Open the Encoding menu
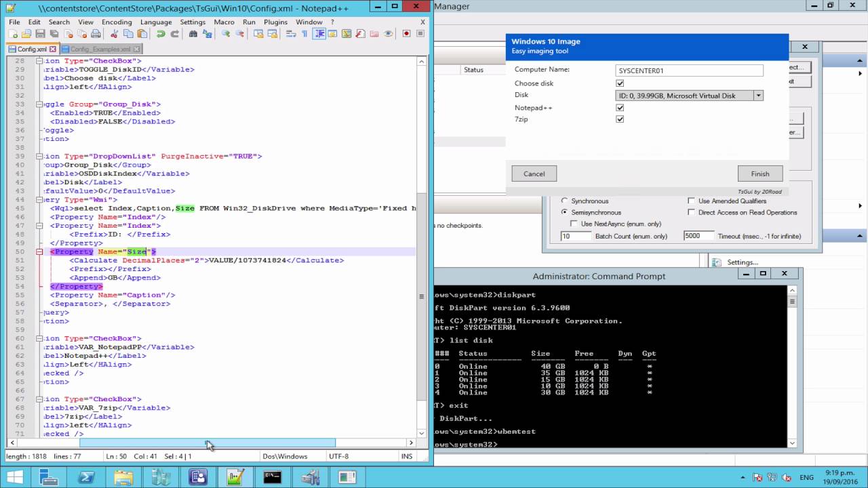The image size is (868, 488). pos(117,22)
